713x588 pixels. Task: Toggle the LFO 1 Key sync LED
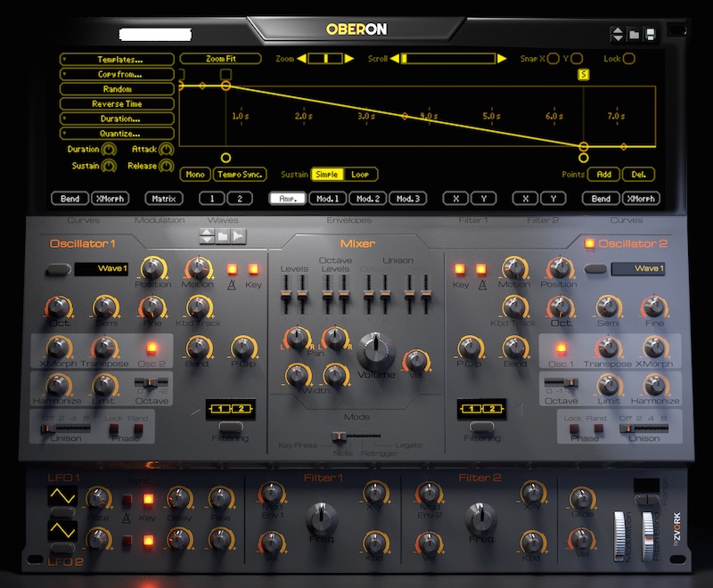click(x=148, y=500)
